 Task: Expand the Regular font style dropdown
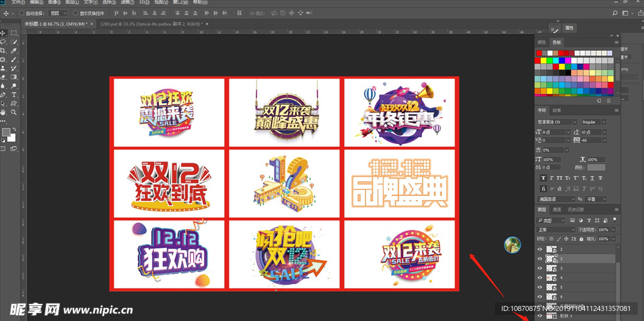point(594,121)
